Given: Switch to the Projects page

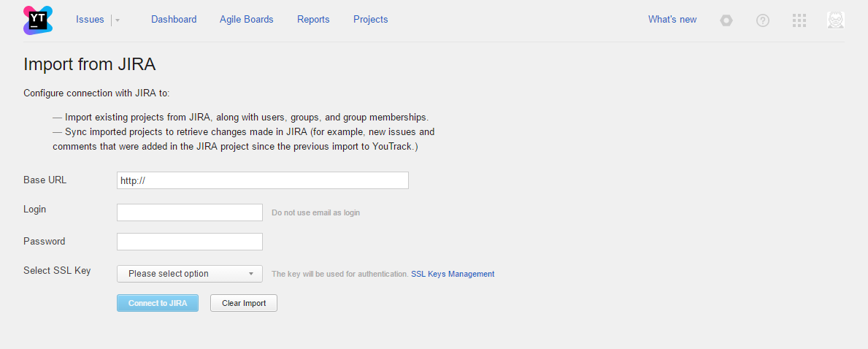Looking at the screenshot, I should (370, 20).
